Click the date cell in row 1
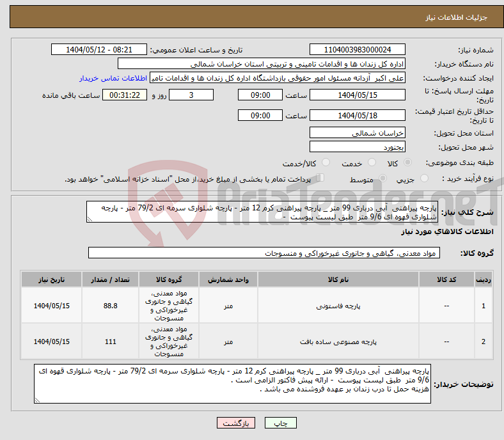Screen dimensions: 504x440 [51, 306]
